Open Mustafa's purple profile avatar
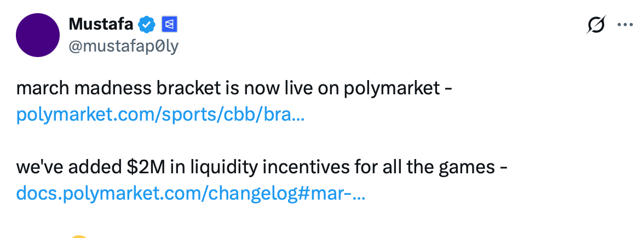 click(x=38, y=35)
